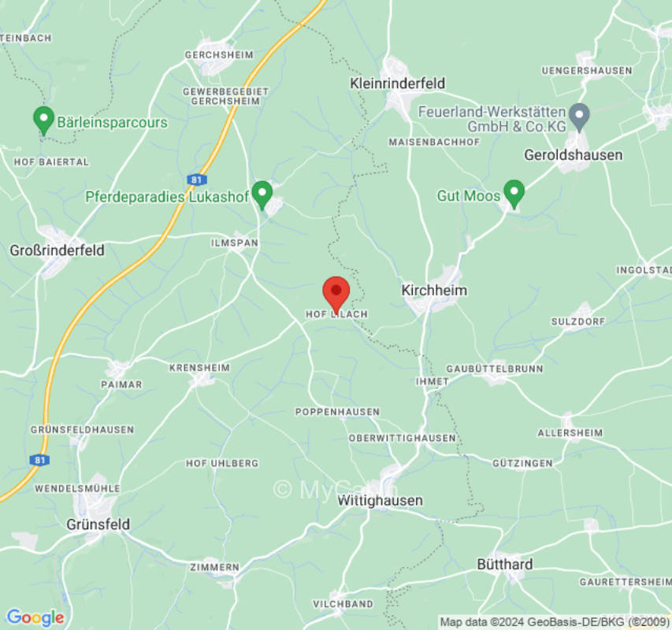Select the Bütthard town label
The width and height of the screenshot is (672, 630).
coord(505,564)
